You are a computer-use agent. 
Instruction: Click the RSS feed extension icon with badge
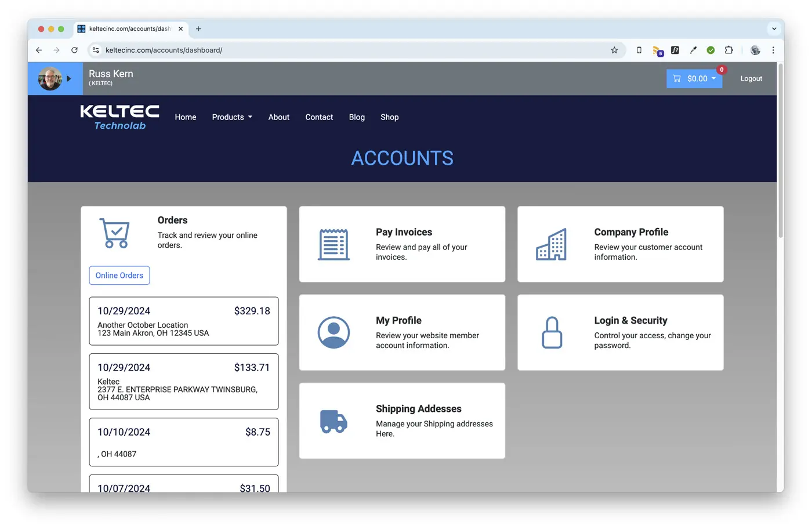tap(657, 50)
